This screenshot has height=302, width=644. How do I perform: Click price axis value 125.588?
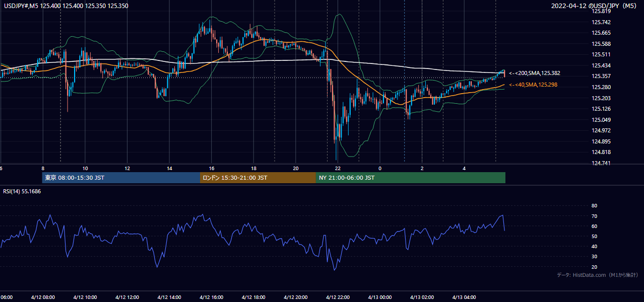pyautogui.click(x=601, y=44)
